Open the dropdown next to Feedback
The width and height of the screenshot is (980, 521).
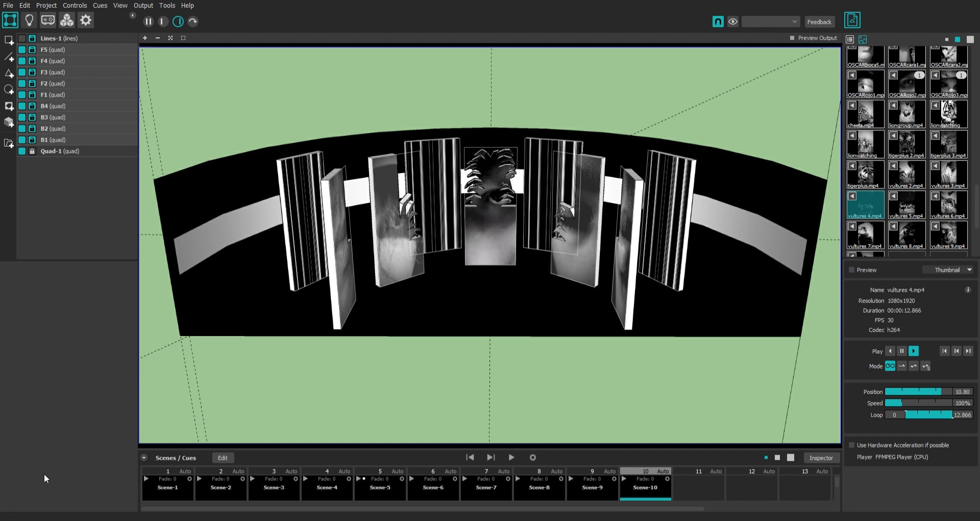pyautogui.click(x=771, y=21)
